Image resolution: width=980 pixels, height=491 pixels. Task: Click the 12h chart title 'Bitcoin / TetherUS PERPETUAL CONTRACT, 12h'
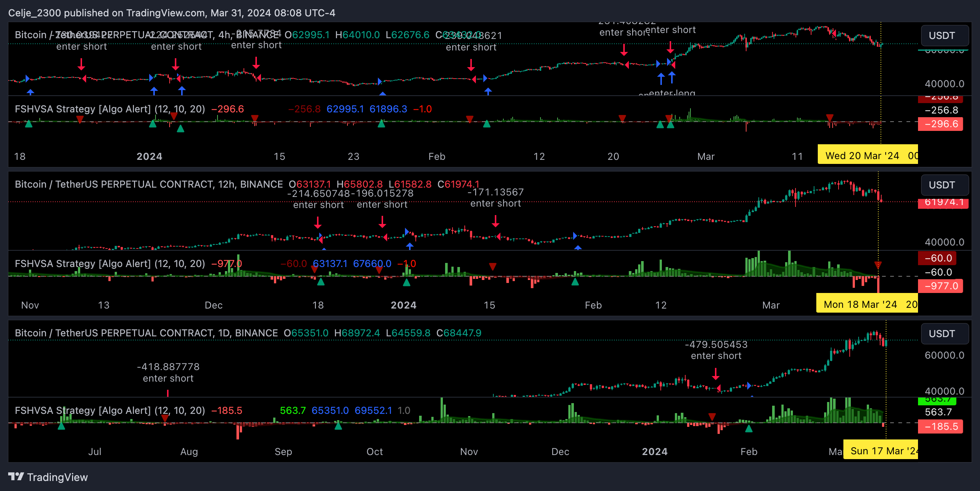coord(124,184)
